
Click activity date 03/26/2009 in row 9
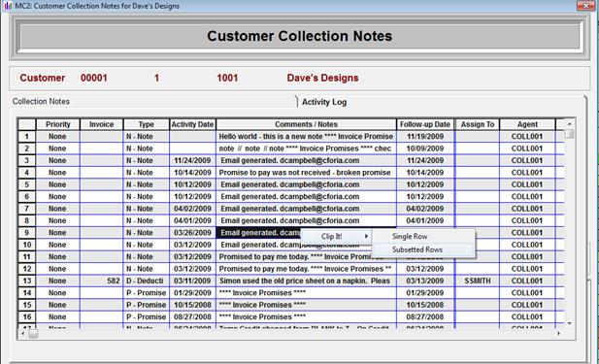[x=192, y=233]
